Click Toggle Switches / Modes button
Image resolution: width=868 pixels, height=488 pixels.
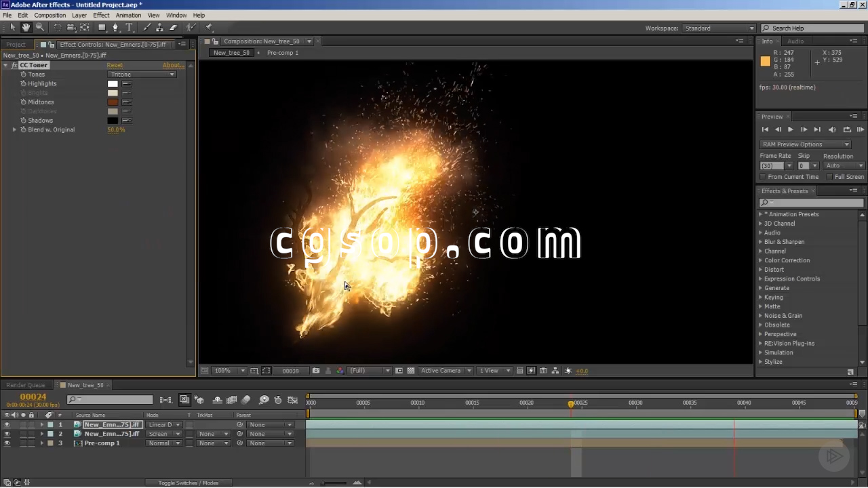(x=189, y=483)
